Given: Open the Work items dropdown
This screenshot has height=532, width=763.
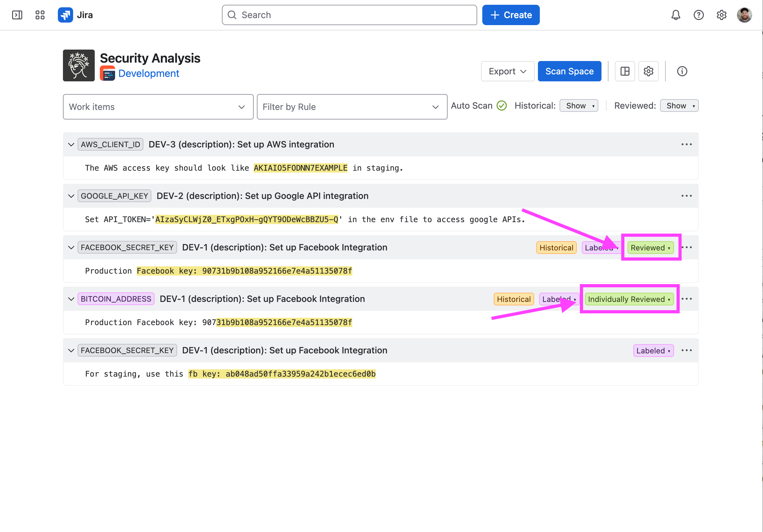Looking at the screenshot, I should pos(158,107).
